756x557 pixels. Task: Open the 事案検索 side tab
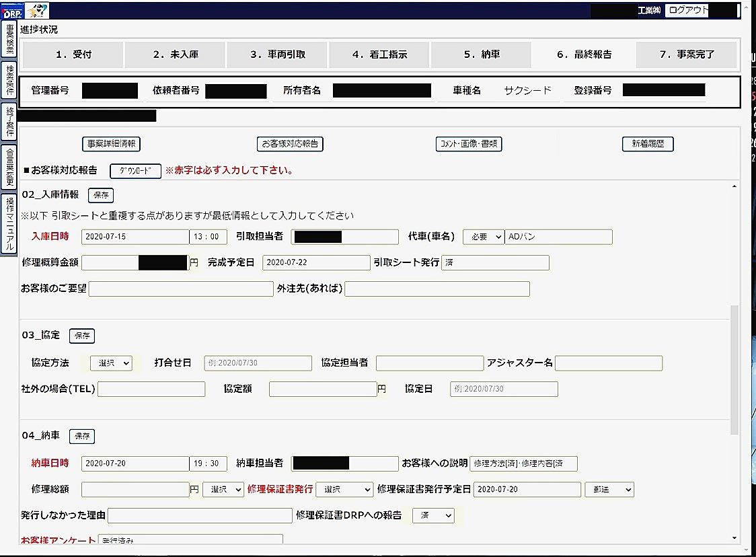(9, 40)
